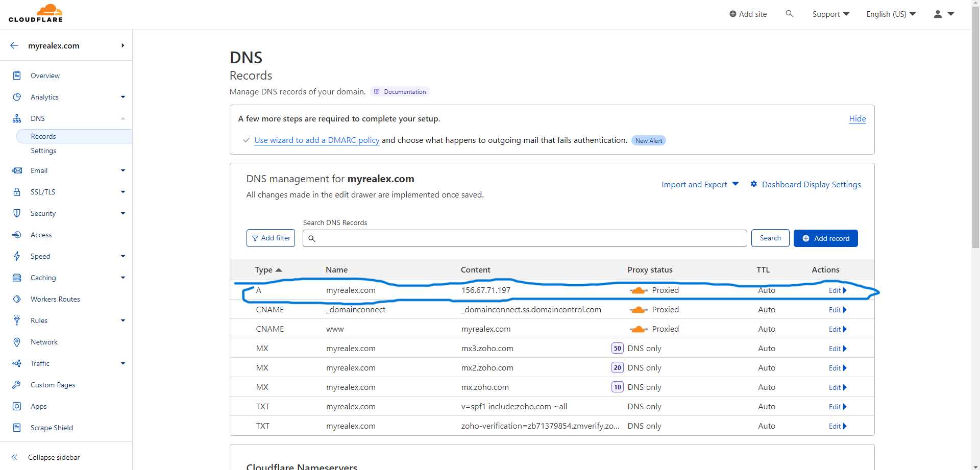This screenshot has width=980, height=470.
Task: Open the Support dropdown menu
Action: pyautogui.click(x=831, y=14)
